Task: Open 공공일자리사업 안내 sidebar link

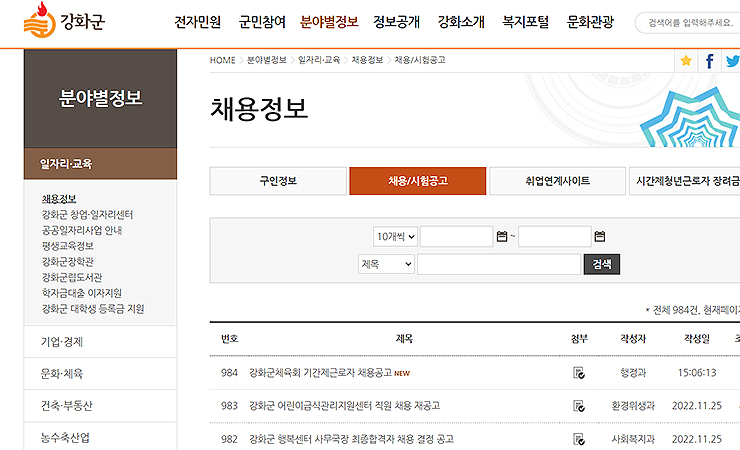Action: 82,230
